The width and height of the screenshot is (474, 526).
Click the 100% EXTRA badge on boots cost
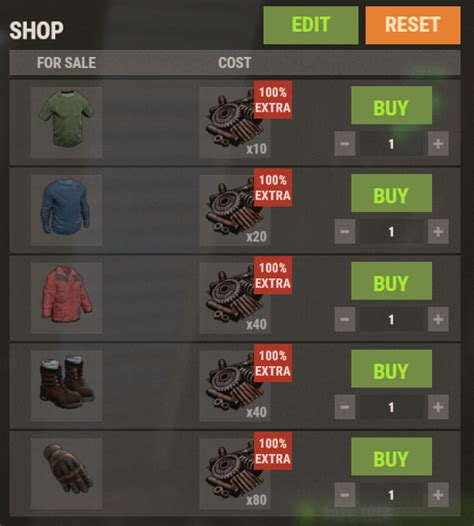[x=273, y=363]
